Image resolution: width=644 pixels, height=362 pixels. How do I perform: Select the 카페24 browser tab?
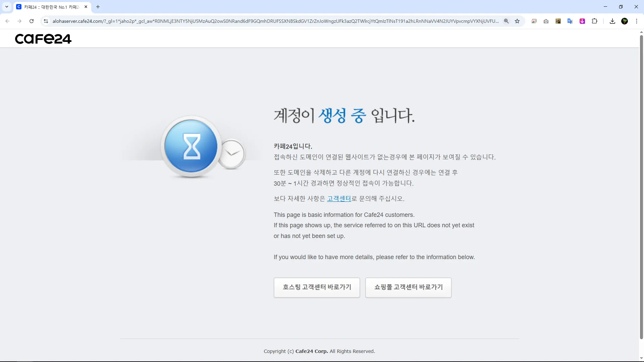[x=50, y=7]
